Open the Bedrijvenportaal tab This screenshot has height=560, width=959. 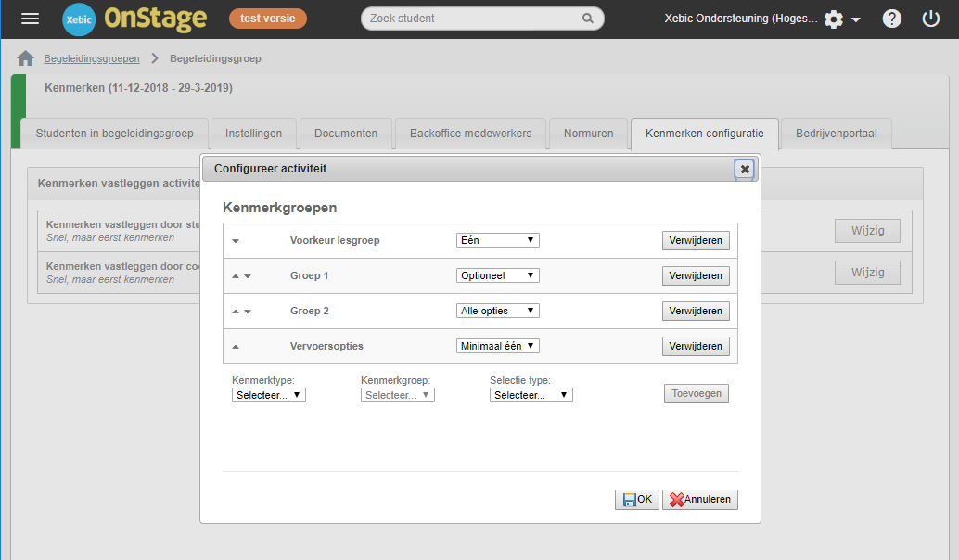tap(836, 134)
